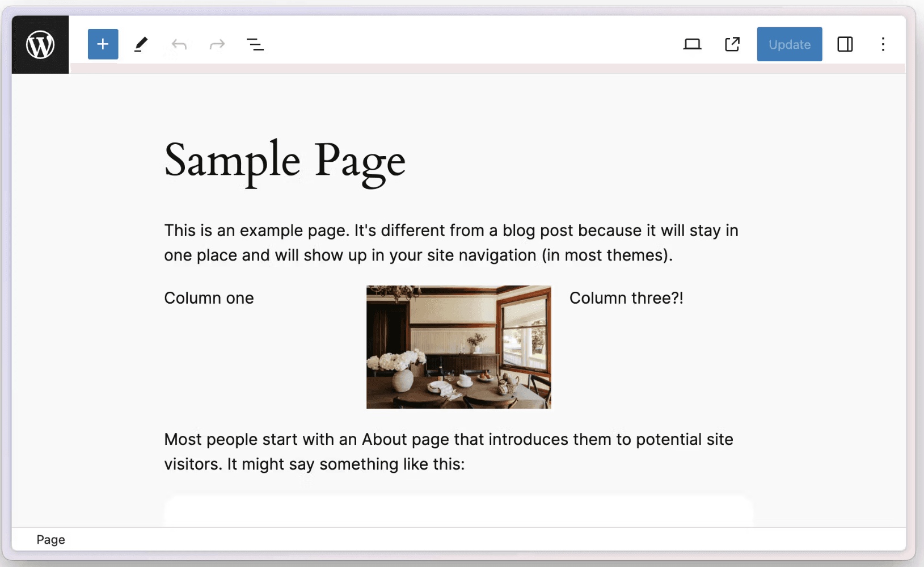Redo the reverted change

pyautogui.click(x=217, y=44)
